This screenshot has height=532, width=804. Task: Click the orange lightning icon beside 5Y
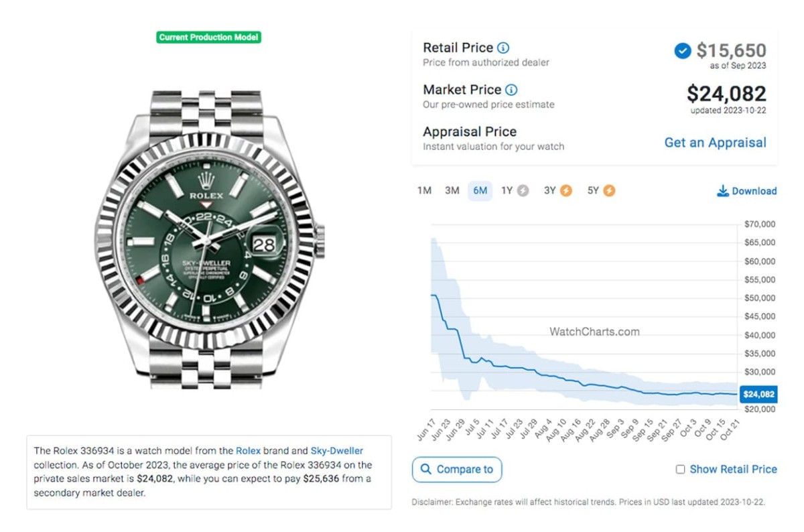pyautogui.click(x=609, y=191)
